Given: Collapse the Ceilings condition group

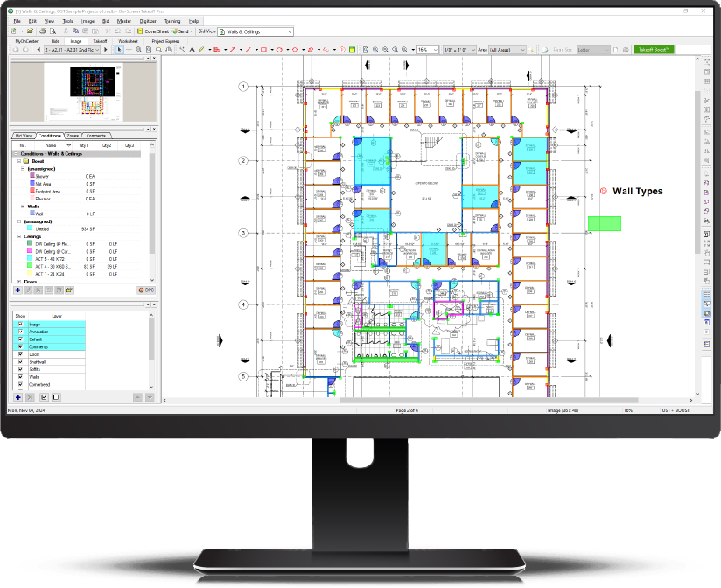Looking at the screenshot, I should (18, 236).
